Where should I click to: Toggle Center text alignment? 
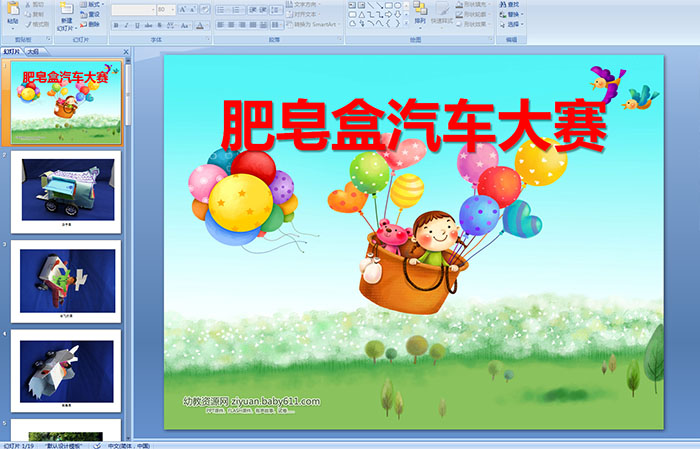click(231, 25)
